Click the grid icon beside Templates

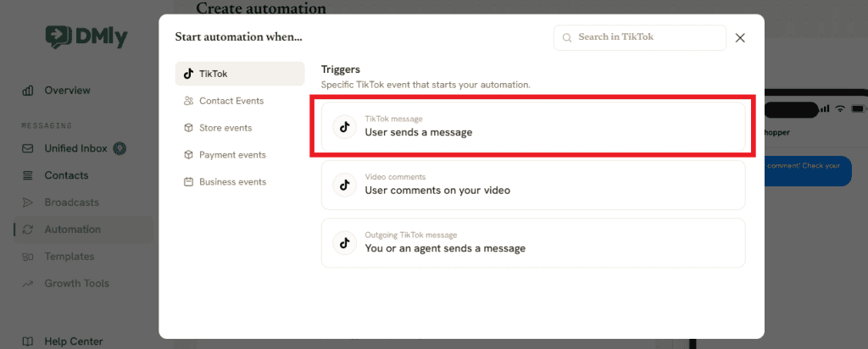coord(27,257)
